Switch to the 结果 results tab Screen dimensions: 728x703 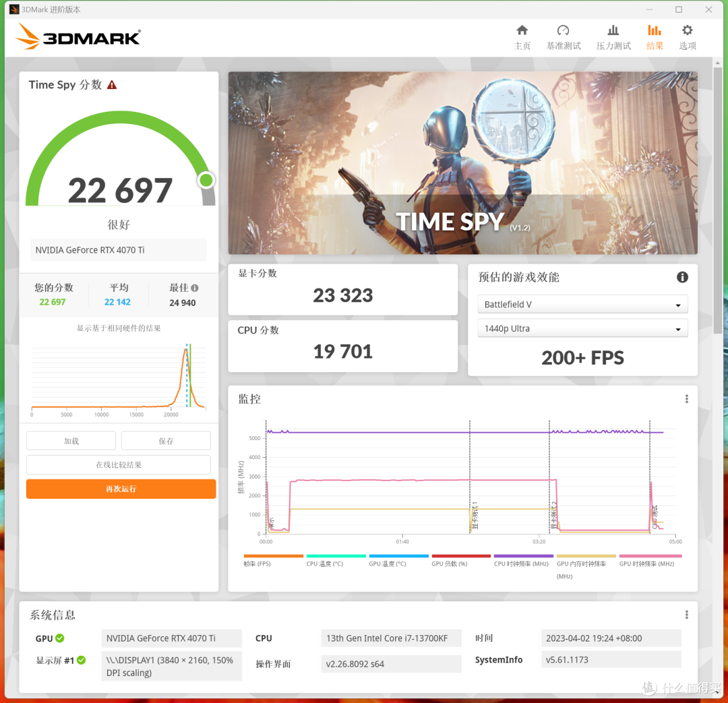(654, 37)
